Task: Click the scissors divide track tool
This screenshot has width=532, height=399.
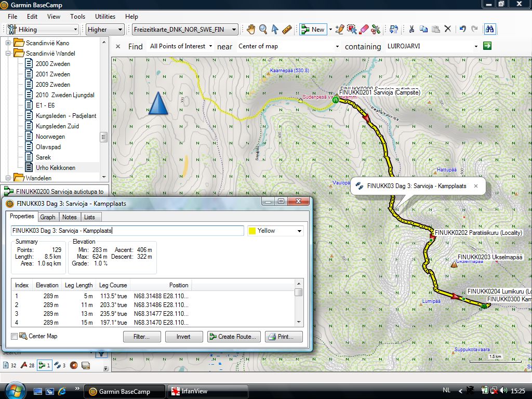Action: tap(376, 30)
